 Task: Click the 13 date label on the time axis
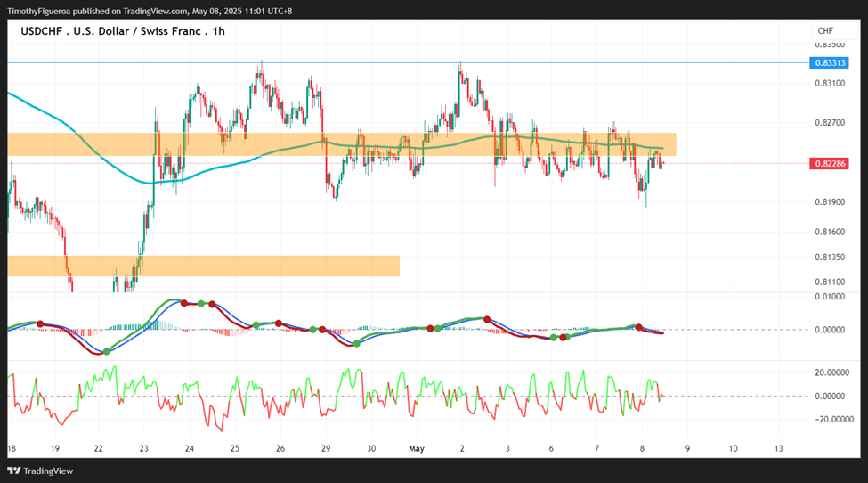point(778,448)
